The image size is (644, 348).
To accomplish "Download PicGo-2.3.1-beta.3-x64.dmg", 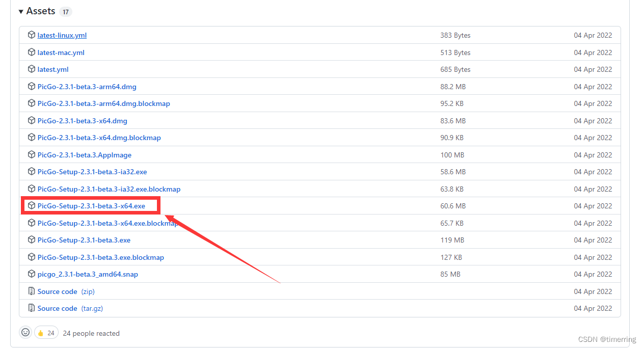I will coord(83,121).
